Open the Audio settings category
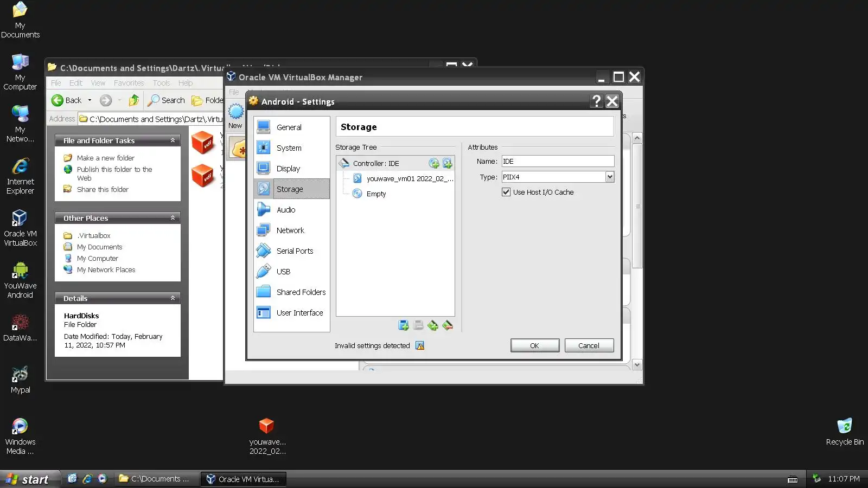Viewport: 868px width, 488px height. [291, 209]
